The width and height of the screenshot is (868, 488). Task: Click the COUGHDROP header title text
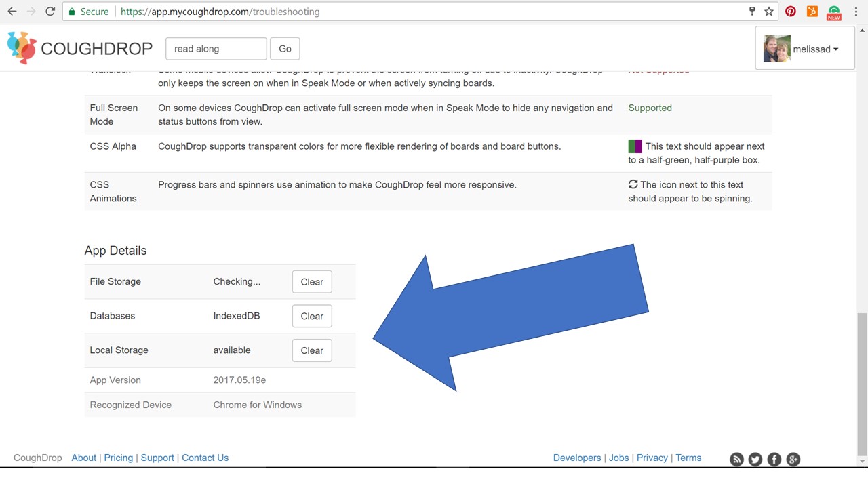point(97,49)
